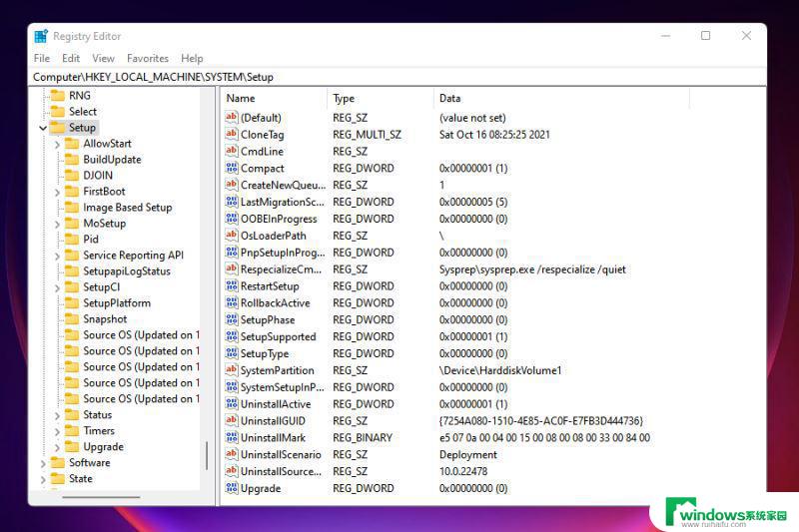Select the State key in the tree

(x=81, y=478)
